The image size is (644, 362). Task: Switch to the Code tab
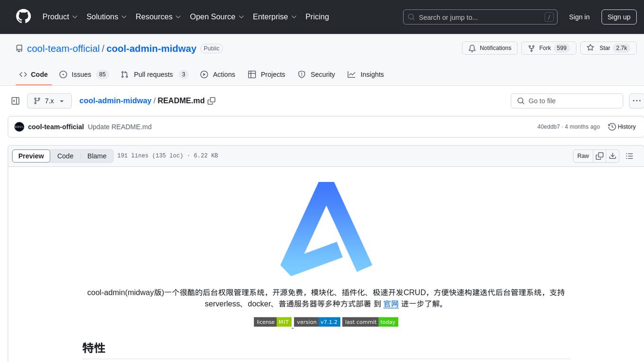[34, 74]
